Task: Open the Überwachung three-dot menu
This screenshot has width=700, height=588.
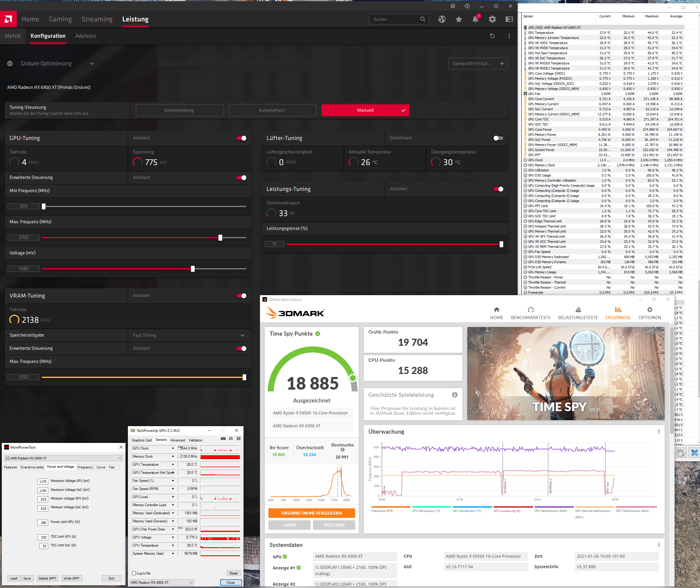Action: tap(659, 431)
